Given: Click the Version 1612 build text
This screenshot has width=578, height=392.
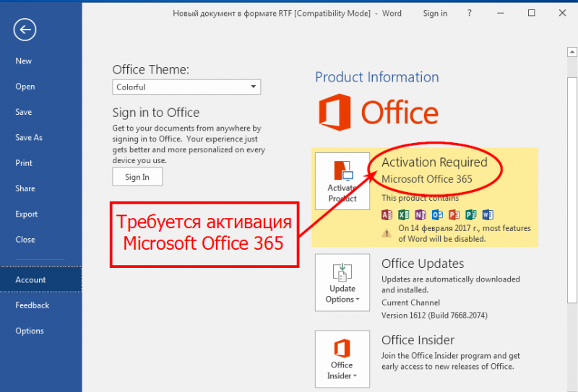Looking at the screenshot, I should pyautogui.click(x=434, y=315).
